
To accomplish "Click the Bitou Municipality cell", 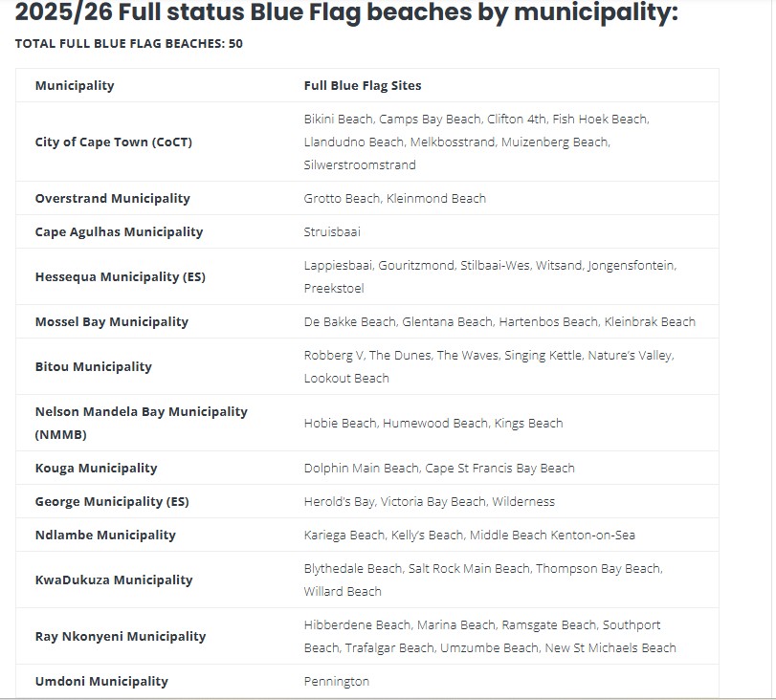I will (94, 367).
